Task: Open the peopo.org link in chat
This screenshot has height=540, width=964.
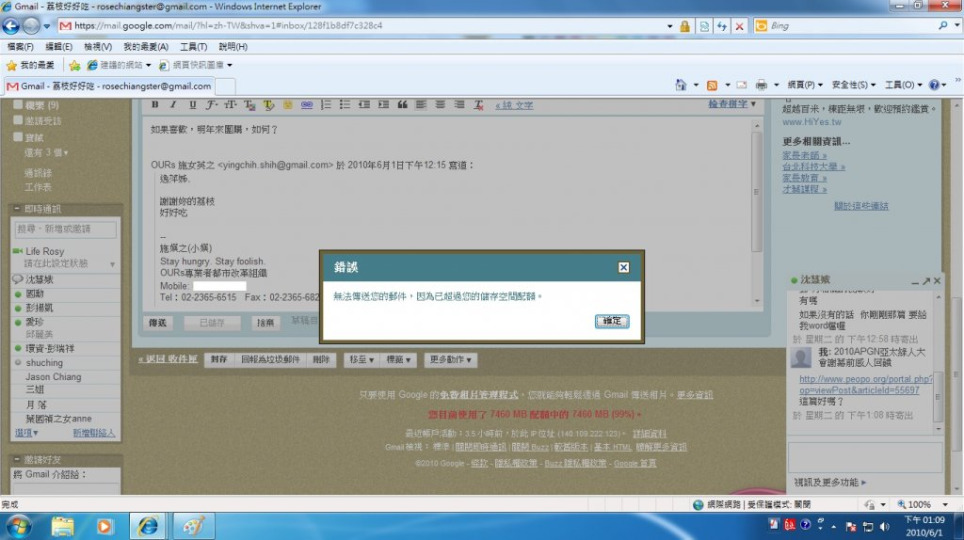Action: 866,384
